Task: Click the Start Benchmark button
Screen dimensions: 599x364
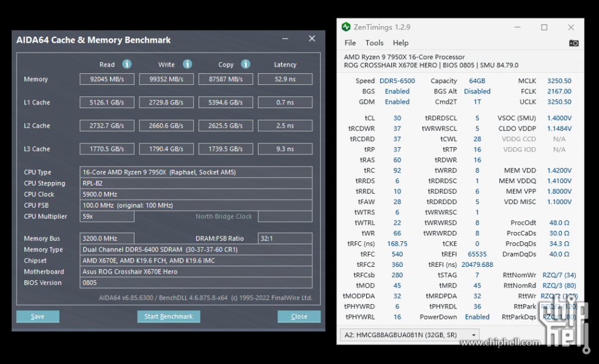Action: [169, 316]
